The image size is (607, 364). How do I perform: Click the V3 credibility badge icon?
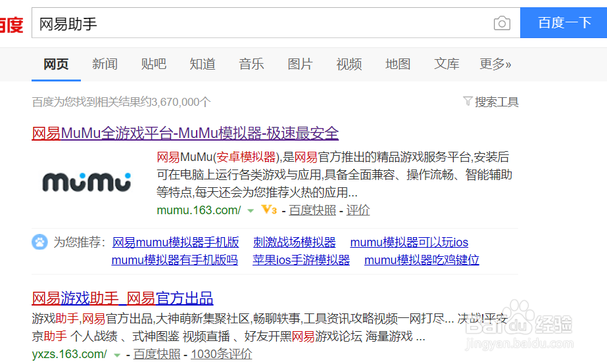(x=269, y=210)
